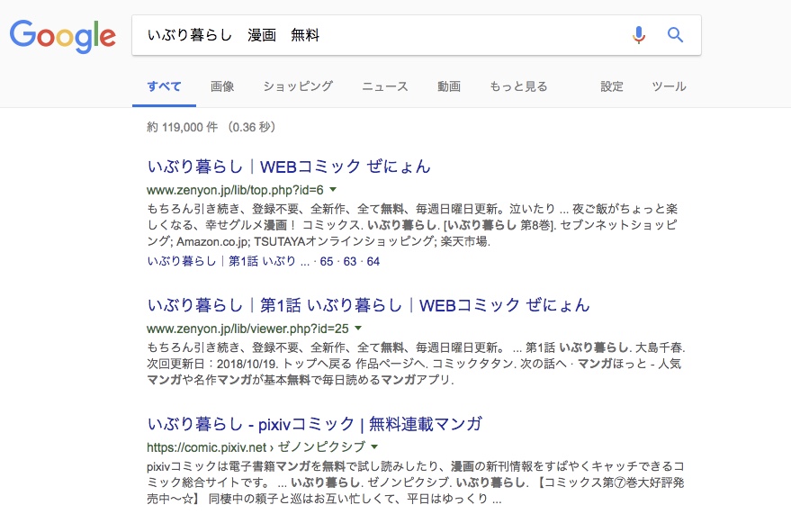791x532 pixels.
Task: Open sitelink 63
Action: click(x=350, y=261)
